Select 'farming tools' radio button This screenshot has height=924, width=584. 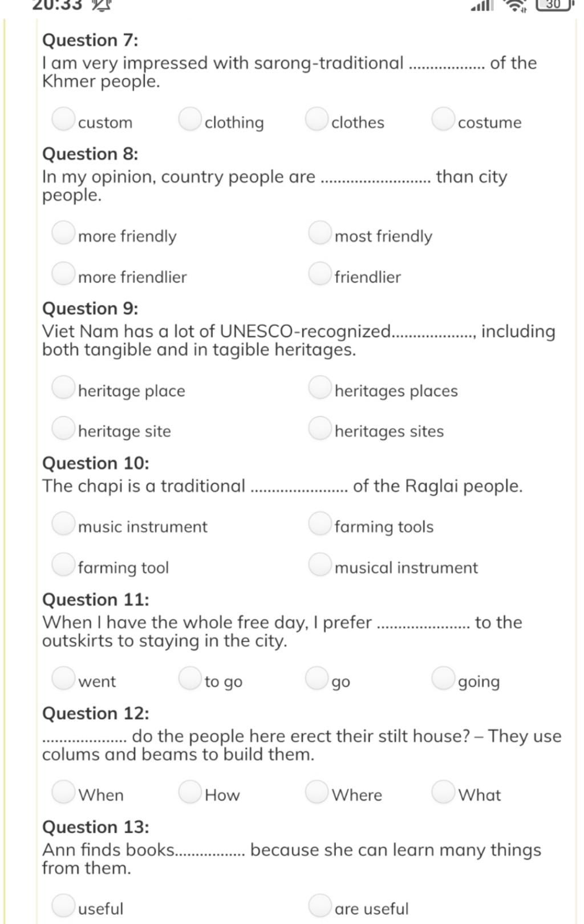pyautogui.click(x=320, y=523)
